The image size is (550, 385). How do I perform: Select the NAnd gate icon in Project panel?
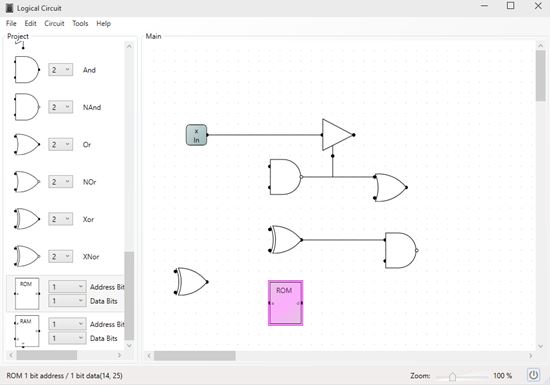[x=27, y=107]
